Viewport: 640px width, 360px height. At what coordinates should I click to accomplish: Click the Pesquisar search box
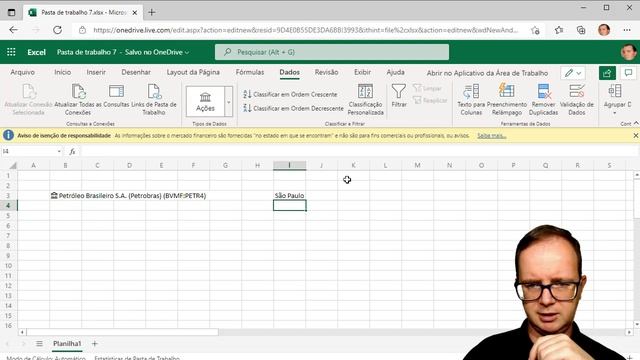point(332,52)
